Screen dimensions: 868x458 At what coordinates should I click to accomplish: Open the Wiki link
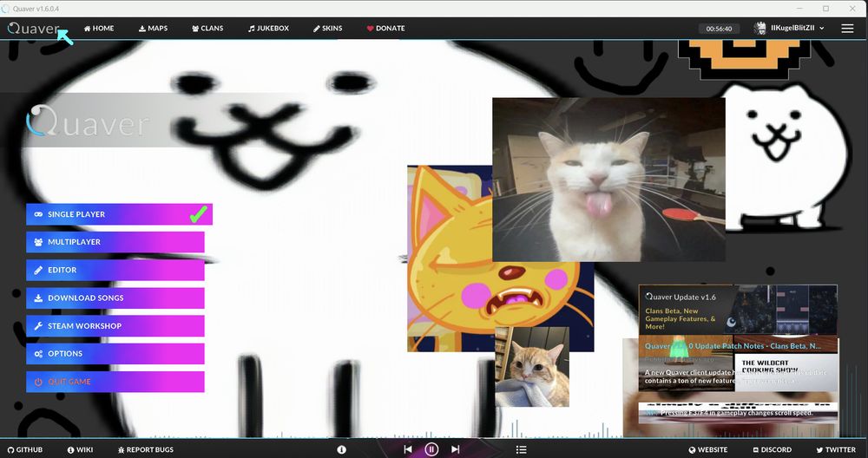(x=80, y=449)
